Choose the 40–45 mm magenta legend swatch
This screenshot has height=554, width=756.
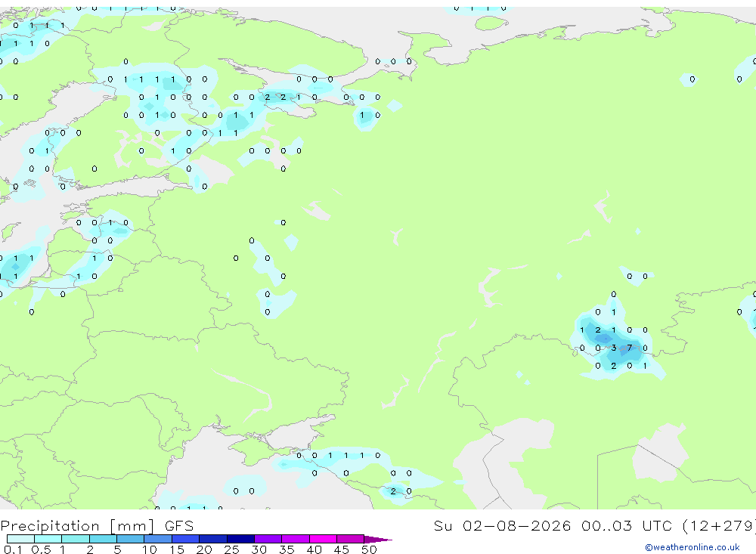[323, 539]
